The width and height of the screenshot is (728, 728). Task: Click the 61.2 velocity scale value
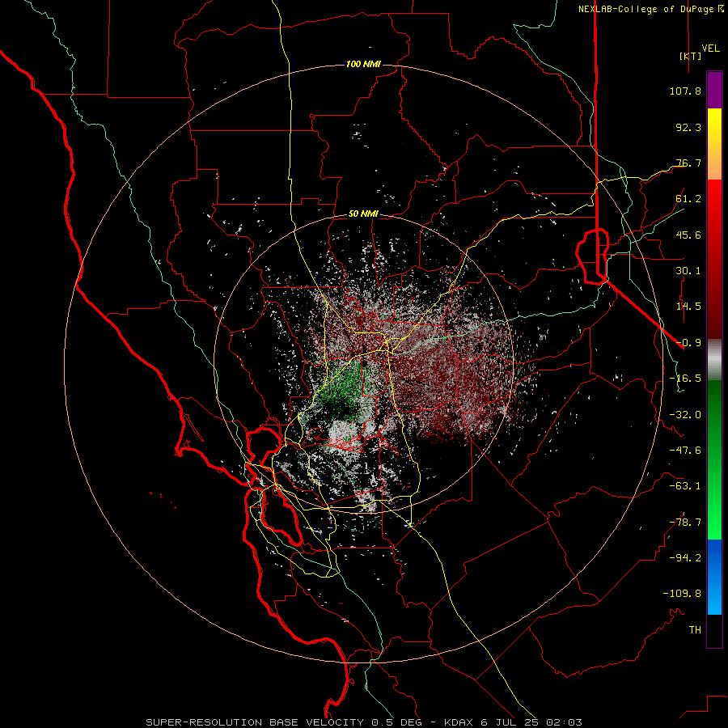tap(688, 199)
